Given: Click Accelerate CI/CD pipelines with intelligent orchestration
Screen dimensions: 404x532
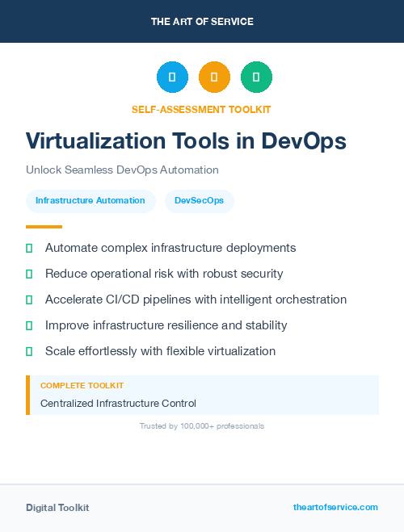Looking at the screenshot, I should coord(196,300).
